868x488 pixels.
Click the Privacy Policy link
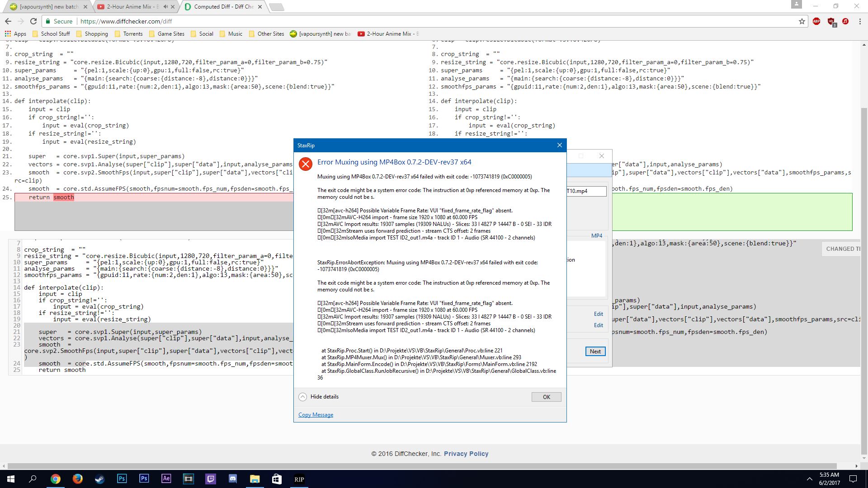coord(466,454)
